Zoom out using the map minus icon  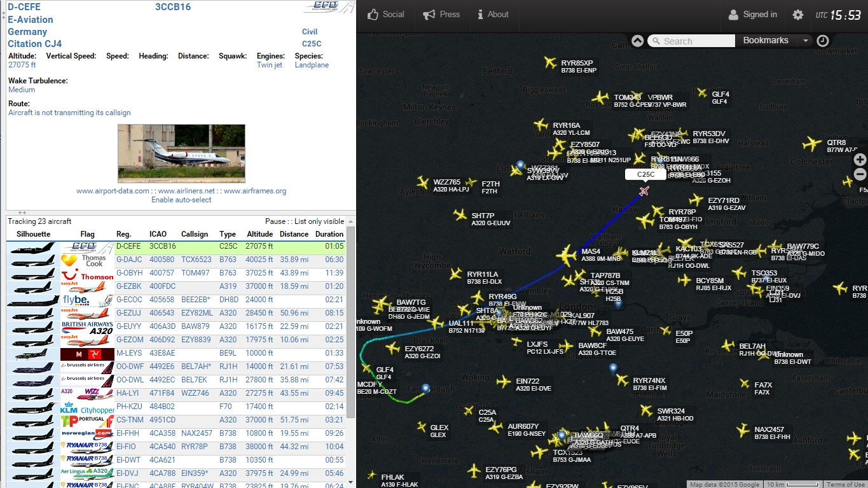(860, 174)
